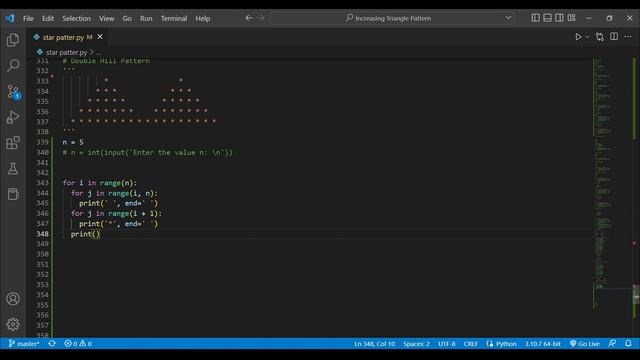Open the Accounts menu icon
This screenshot has height=360, width=640.
(x=13, y=299)
